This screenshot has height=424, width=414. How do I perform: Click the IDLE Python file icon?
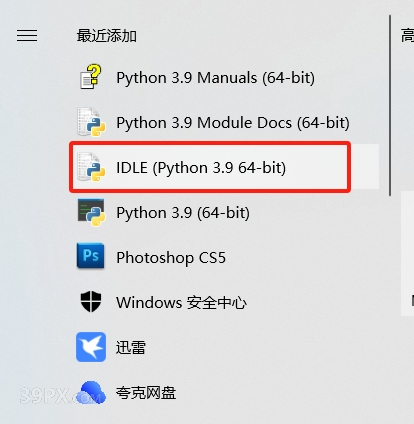point(91,167)
